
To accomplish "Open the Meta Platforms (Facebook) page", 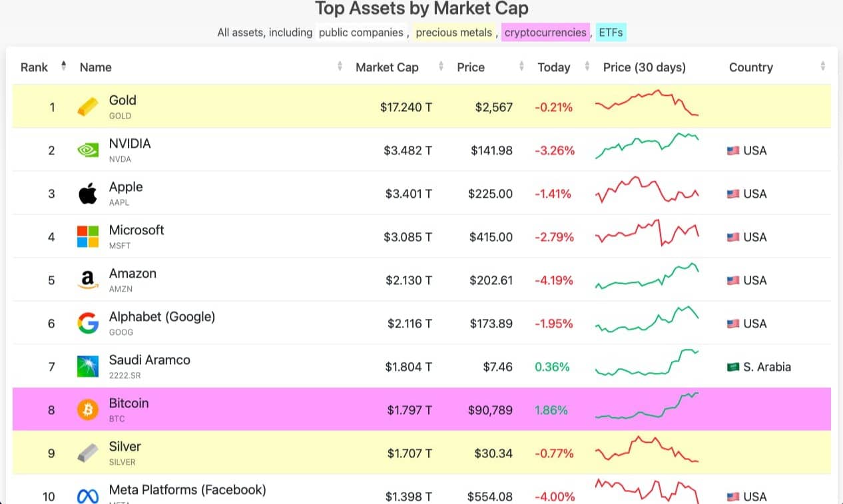I will click(188, 490).
